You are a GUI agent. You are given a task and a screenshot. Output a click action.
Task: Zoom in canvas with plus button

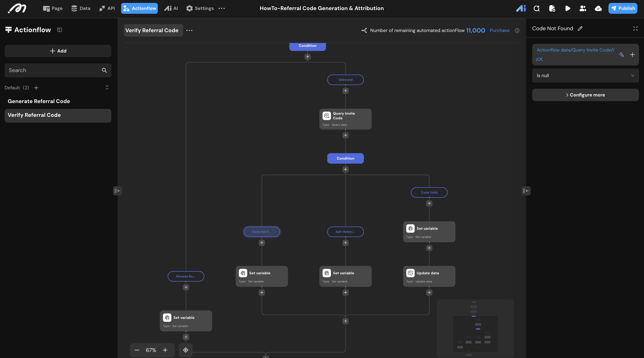[x=165, y=350]
